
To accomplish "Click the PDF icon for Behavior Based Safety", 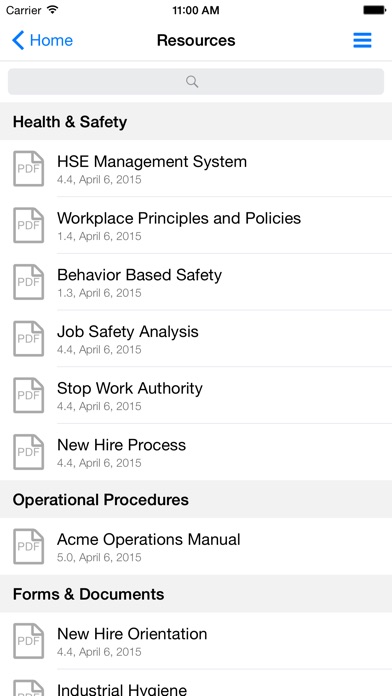I will (x=28, y=282).
